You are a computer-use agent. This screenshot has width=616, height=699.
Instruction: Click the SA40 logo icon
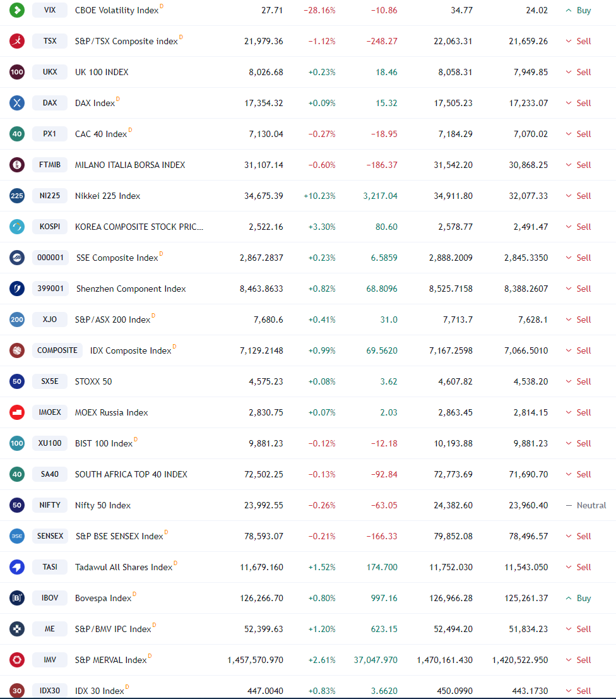click(17, 474)
